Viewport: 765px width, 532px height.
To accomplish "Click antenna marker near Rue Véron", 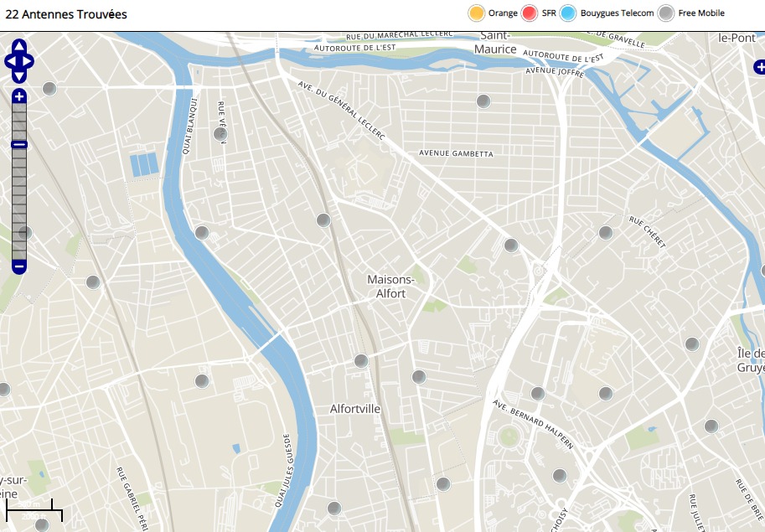I will coord(220,133).
